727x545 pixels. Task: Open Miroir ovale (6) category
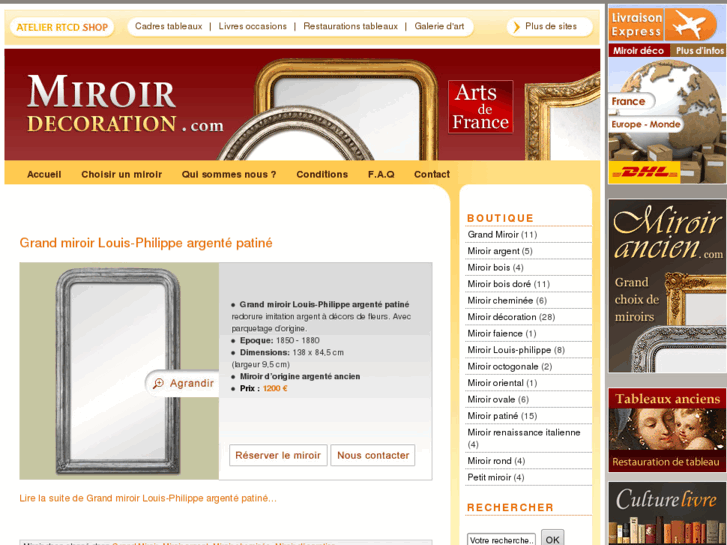(498, 399)
